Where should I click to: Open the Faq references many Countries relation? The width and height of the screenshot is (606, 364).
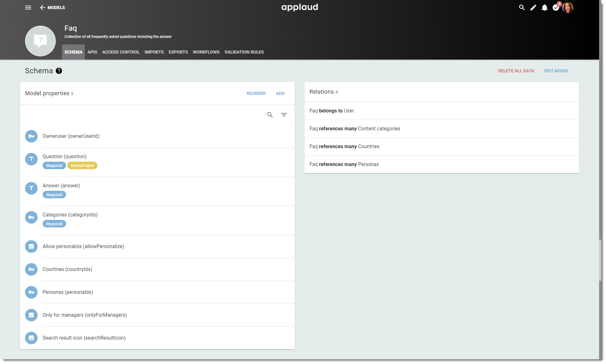tap(442, 147)
